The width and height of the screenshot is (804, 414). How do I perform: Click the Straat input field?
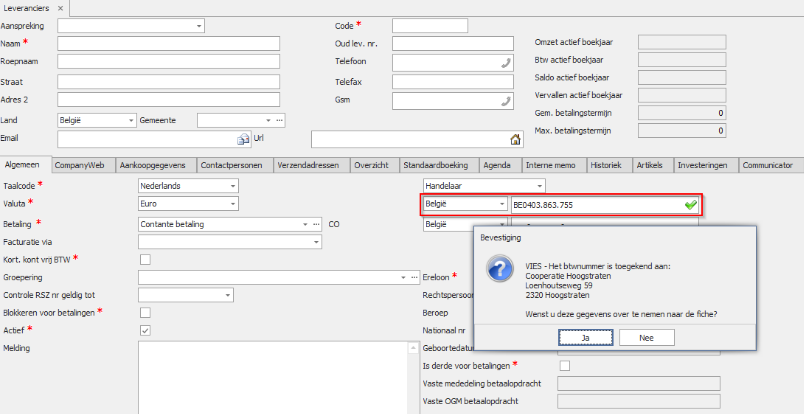point(168,82)
